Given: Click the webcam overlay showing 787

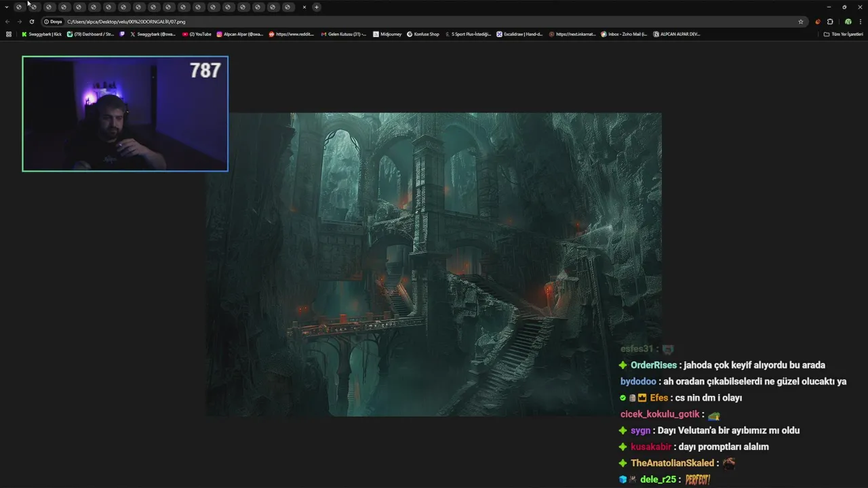Looking at the screenshot, I should pos(125,114).
